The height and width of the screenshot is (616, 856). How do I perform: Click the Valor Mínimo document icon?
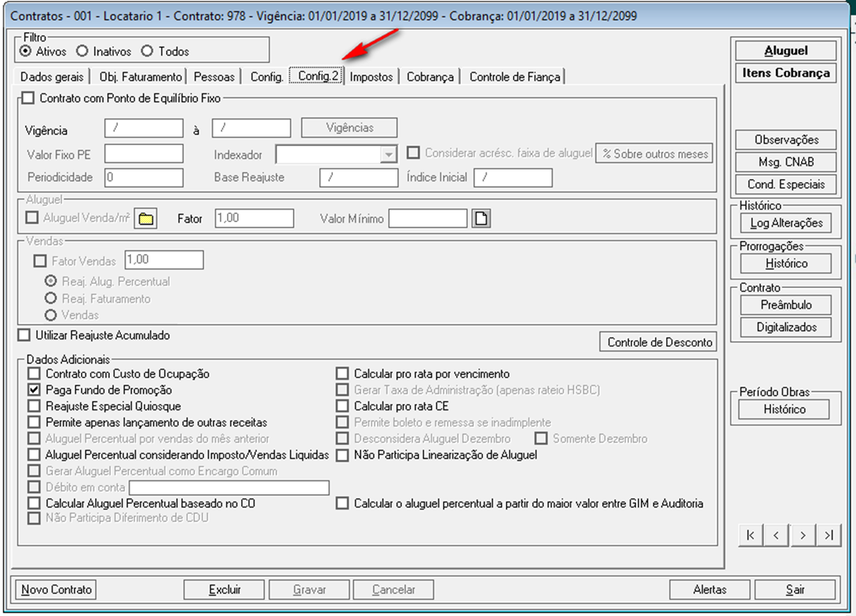[481, 219]
